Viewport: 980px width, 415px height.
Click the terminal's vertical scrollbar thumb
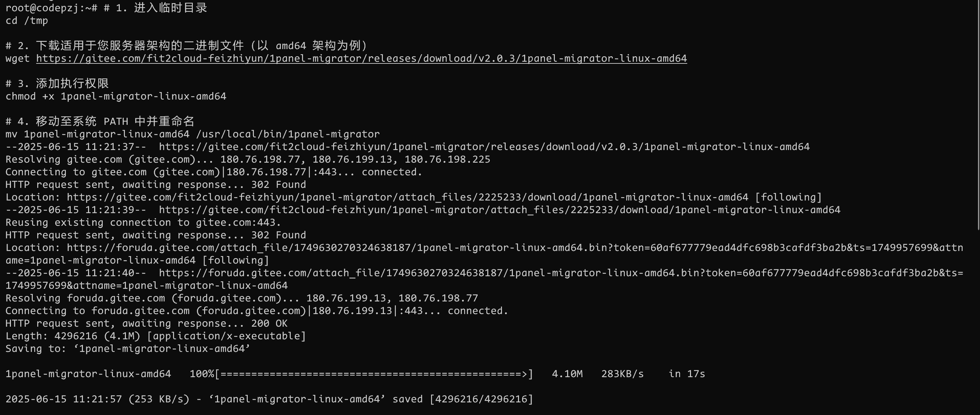[978, 115]
